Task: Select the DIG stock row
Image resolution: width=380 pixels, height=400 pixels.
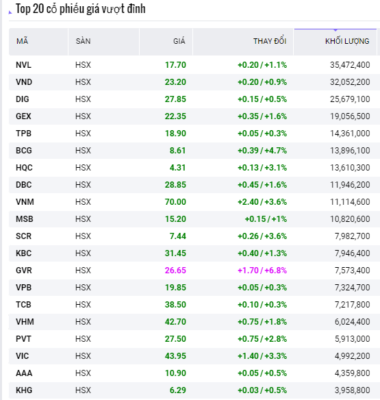Action: (193, 99)
